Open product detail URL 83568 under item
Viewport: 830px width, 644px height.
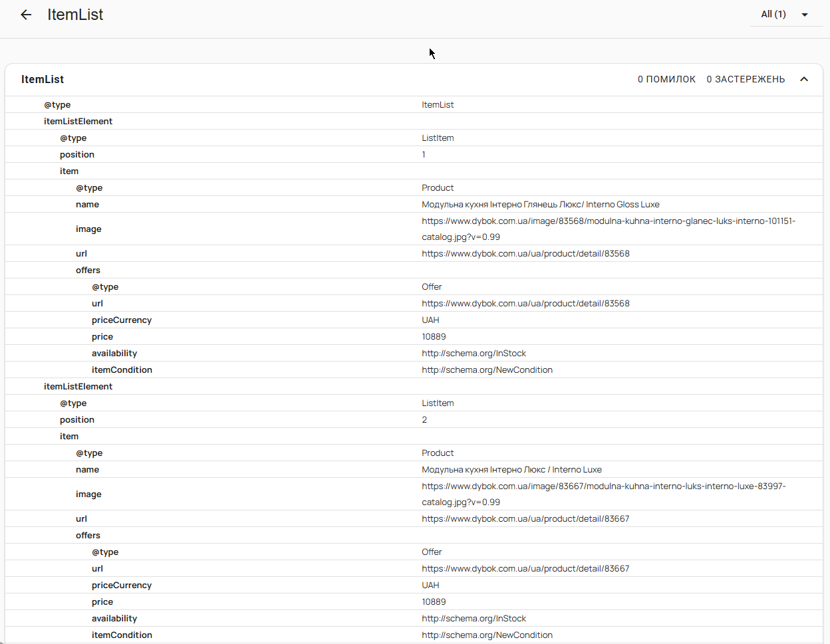(525, 253)
